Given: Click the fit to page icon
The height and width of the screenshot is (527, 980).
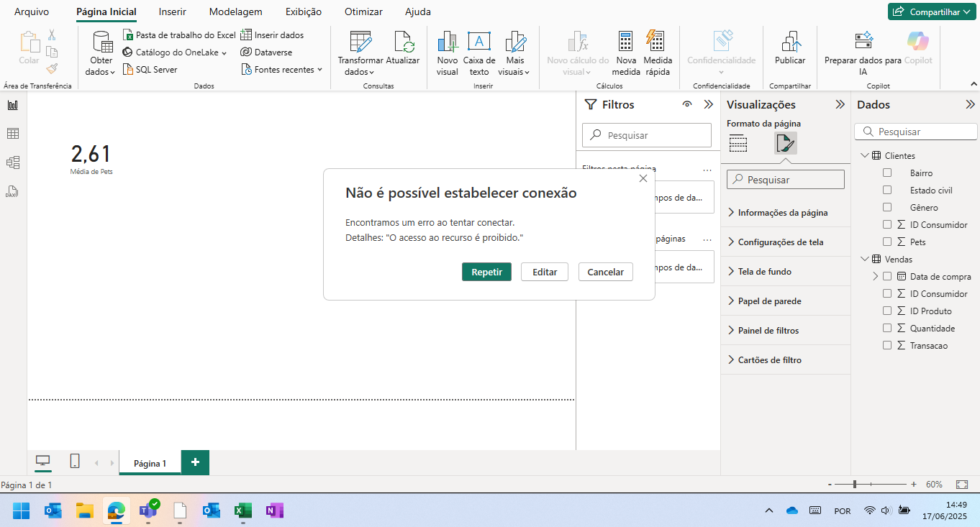Looking at the screenshot, I should (x=962, y=485).
